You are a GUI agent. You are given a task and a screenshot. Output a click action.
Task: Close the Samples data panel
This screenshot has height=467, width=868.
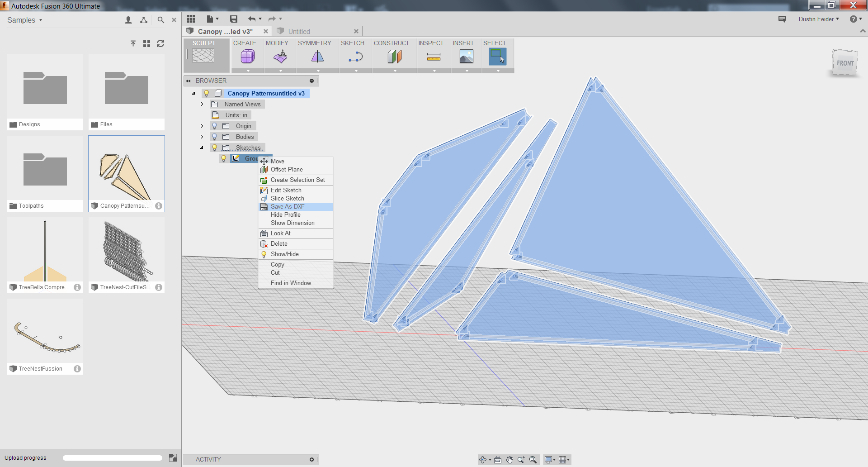(174, 20)
